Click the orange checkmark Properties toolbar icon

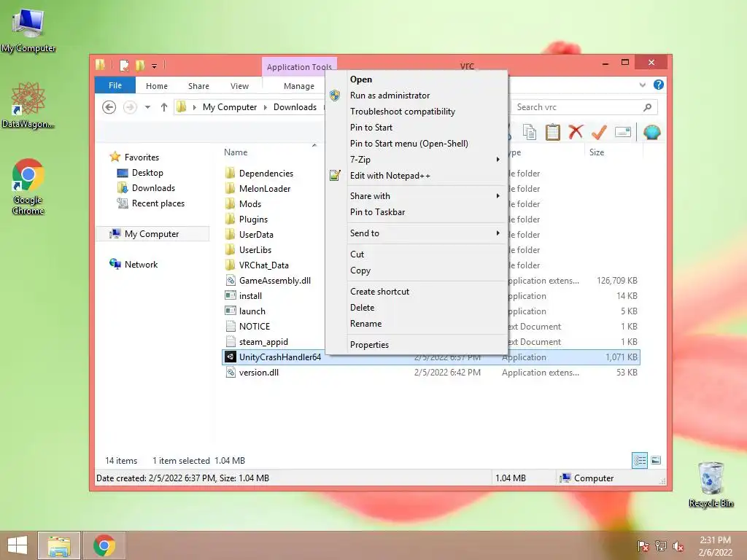pos(599,132)
